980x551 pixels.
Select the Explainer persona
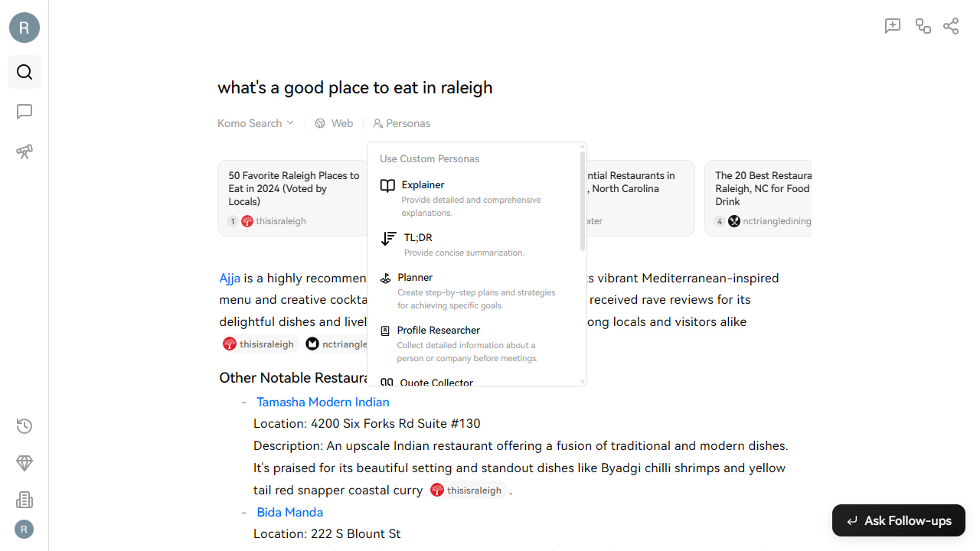tap(476, 198)
